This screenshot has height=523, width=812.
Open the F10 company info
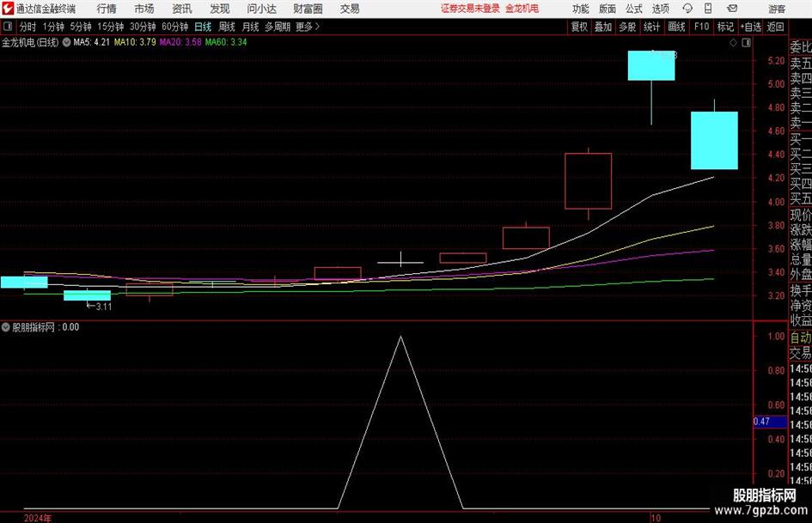coord(701,27)
